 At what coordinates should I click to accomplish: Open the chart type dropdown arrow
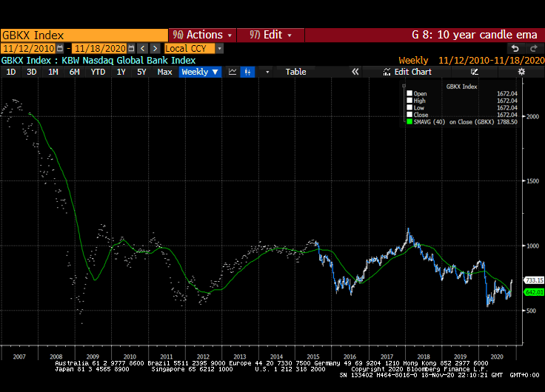tap(267, 72)
